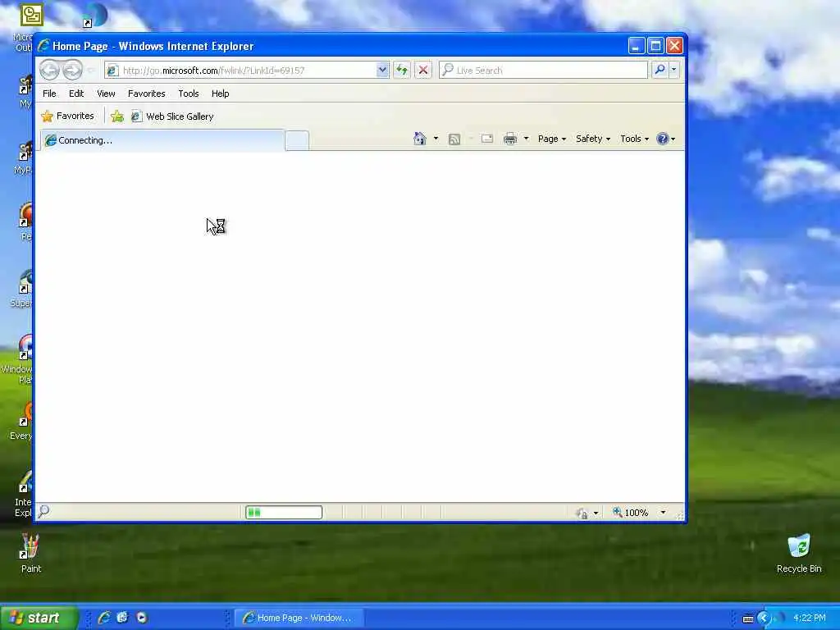Expand the address bar dropdown arrow
Image resolution: width=840 pixels, height=630 pixels.
(382, 70)
